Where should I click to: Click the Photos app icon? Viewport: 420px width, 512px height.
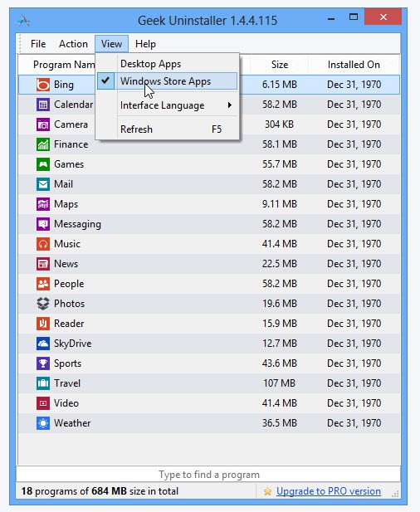tap(43, 304)
